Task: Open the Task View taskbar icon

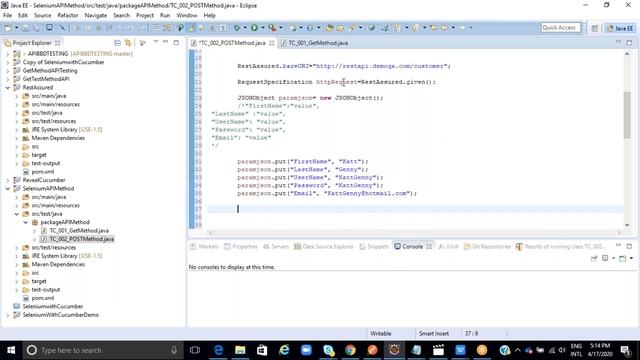Action: [195, 350]
